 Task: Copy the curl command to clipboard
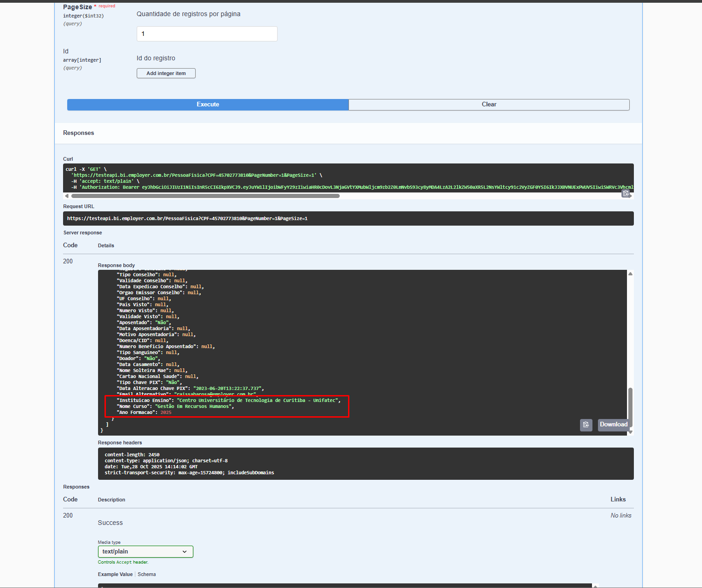click(626, 193)
